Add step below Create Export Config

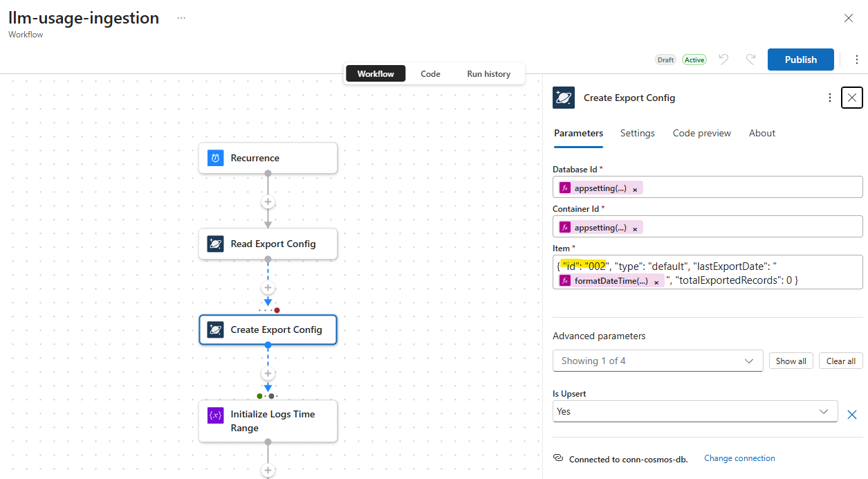268,374
